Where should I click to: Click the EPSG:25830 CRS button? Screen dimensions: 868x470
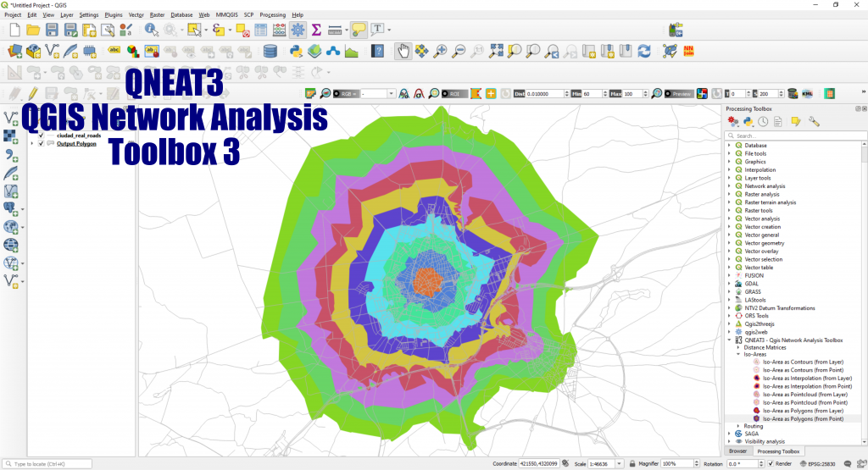819,464
